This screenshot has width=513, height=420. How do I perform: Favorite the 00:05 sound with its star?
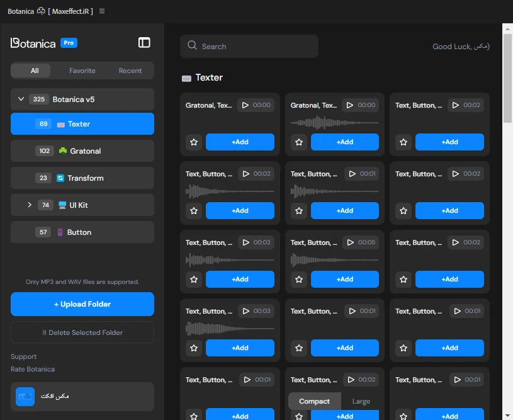[x=299, y=279]
